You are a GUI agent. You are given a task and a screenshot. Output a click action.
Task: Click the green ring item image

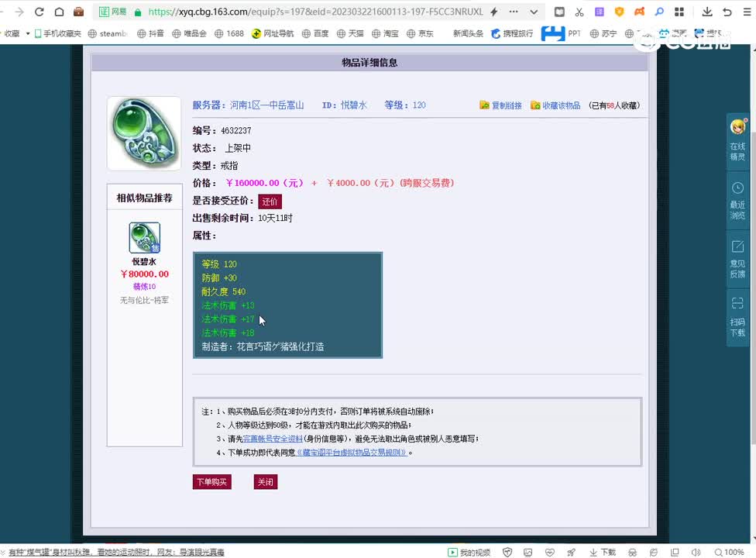click(x=144, y=133)
